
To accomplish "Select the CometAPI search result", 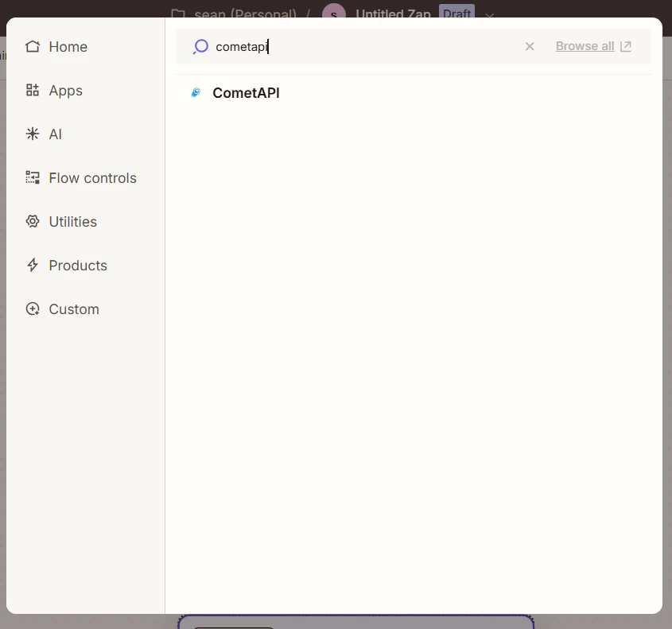I will click(x=414, y=92).
